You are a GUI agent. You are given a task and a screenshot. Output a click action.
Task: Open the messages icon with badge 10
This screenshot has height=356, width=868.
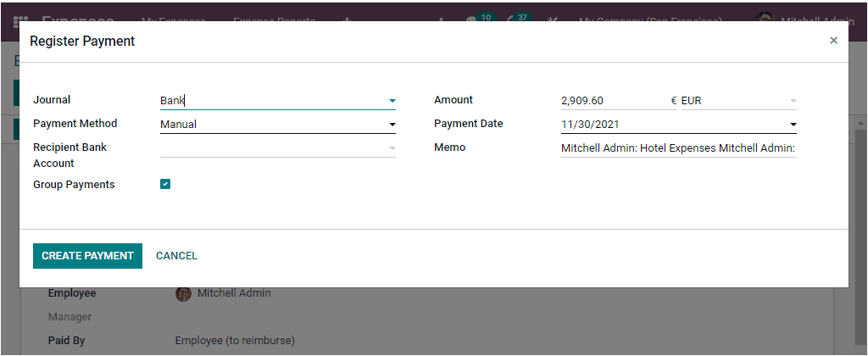click(474, 20)
